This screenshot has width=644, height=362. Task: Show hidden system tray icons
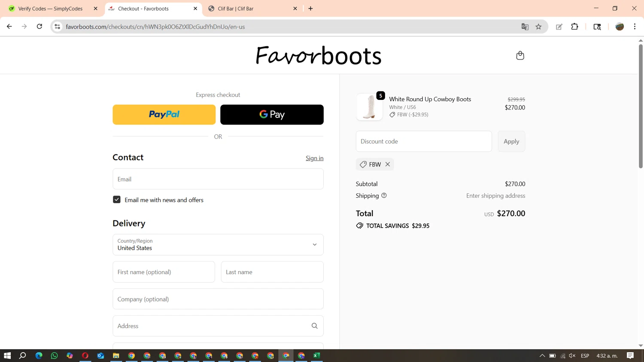(x=542, y=356)
